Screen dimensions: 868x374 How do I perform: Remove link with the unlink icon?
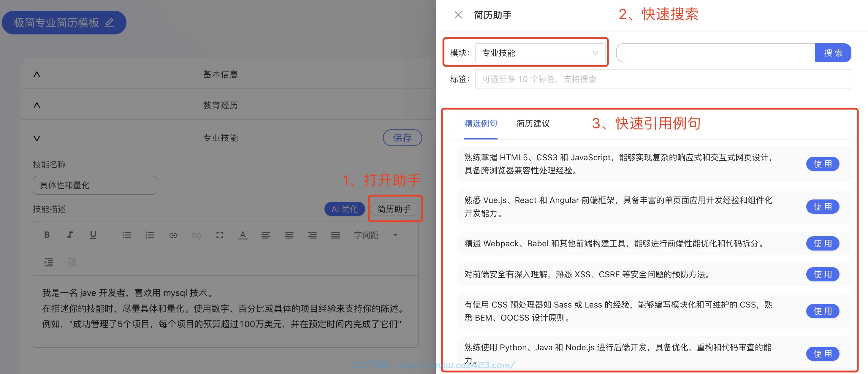pos(197,235)
